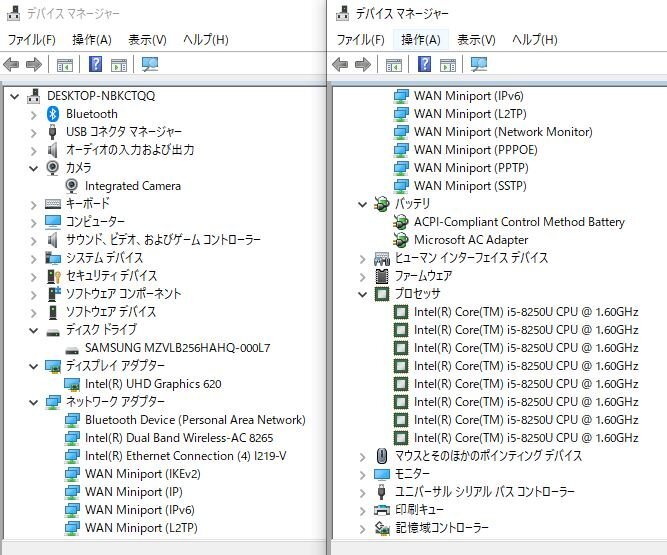The width and height of the screenshot is (667, 555).
Task: Click the back arrow in left window toolbar
Action: click(12, 65)
